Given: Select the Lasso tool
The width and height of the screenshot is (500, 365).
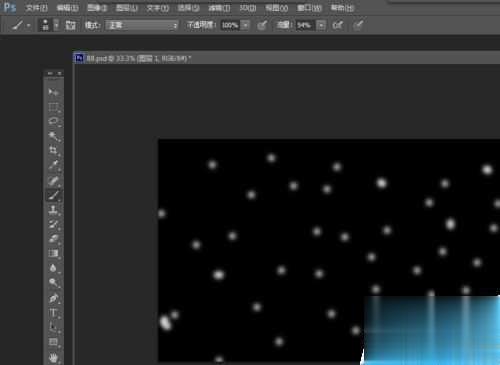Looking at the screenshot, I should pos(53,121).
